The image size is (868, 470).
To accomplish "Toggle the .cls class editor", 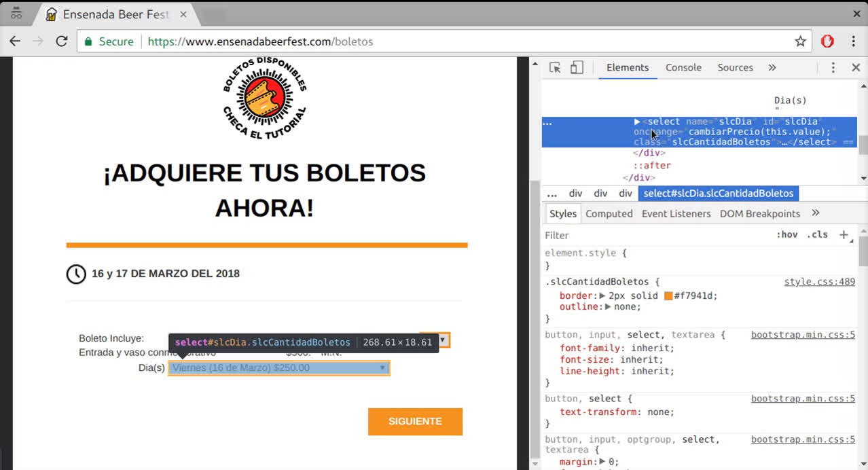I will [817, 235].
